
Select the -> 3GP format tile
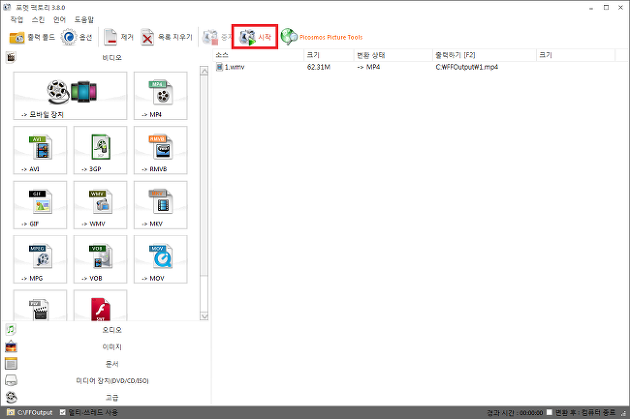tap(100, 150)
